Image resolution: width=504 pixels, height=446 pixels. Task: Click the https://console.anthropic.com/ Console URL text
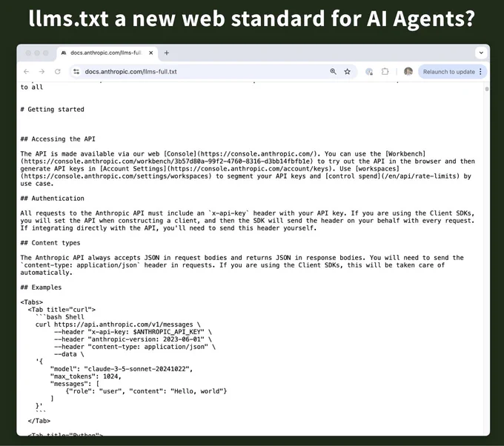coord(256,154)
